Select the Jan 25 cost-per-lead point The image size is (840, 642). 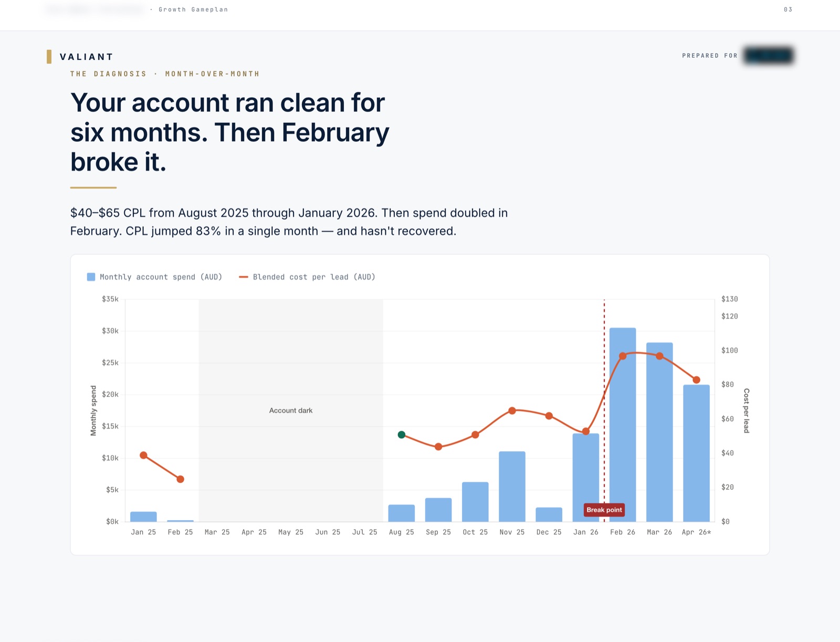pyautogui.click(x=143, y=455)
